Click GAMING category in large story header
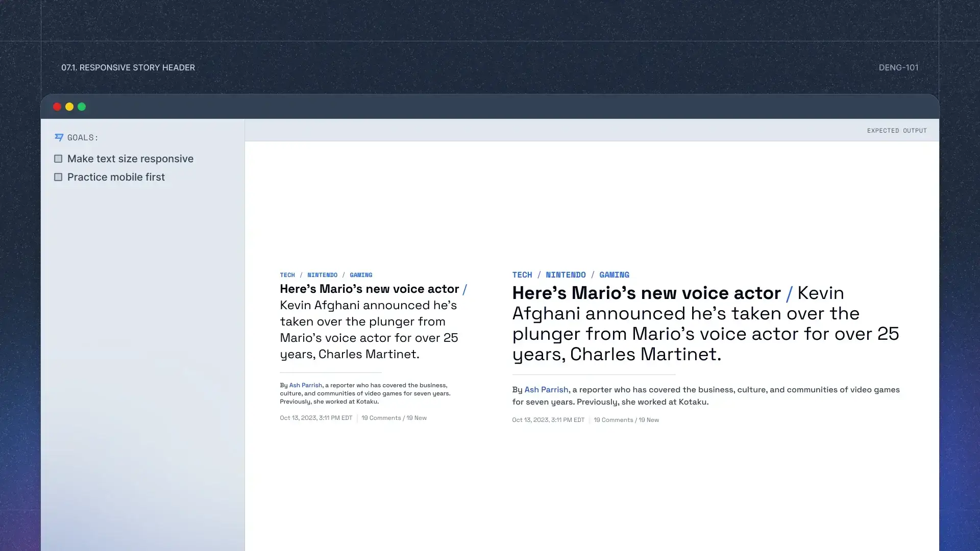The height and width of the screenshot is (551, 980). point(614,275)
